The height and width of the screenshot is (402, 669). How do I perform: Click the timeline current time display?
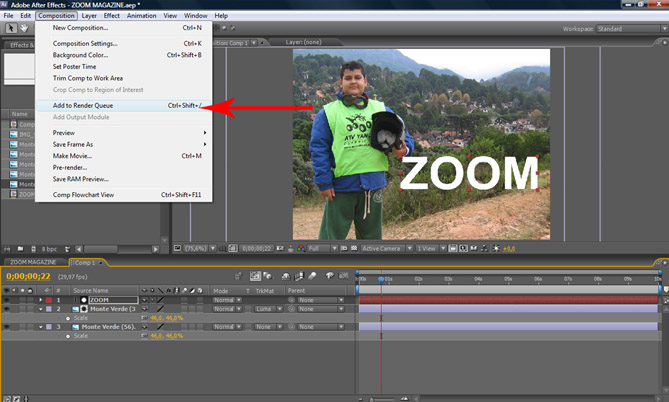[28, 276]
